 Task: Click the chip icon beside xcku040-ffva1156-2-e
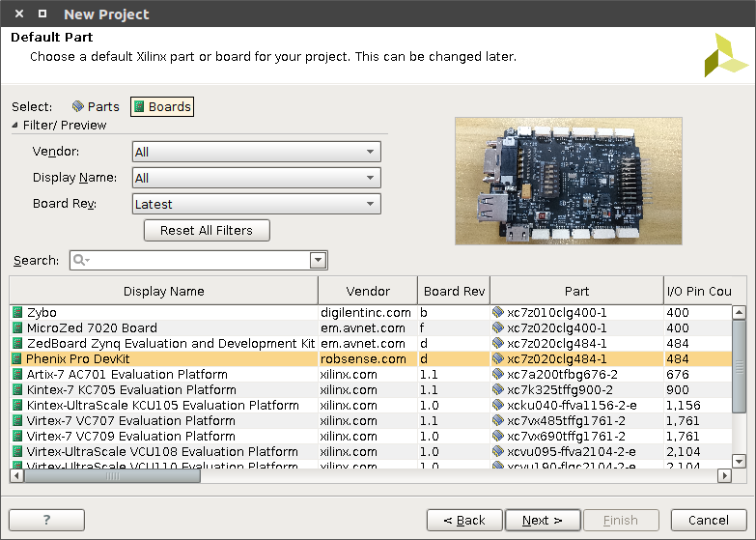498,405
